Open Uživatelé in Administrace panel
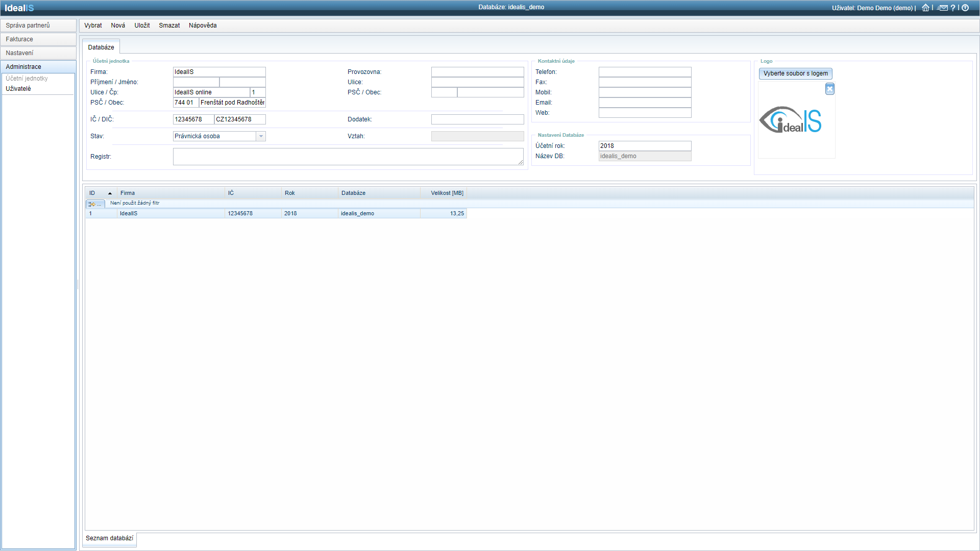980x551 pixels. tap(18, 89)
